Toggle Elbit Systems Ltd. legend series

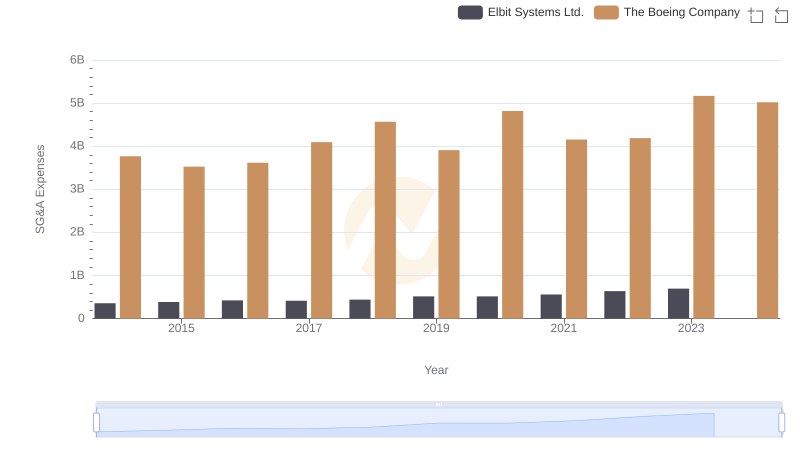(521, 12)
